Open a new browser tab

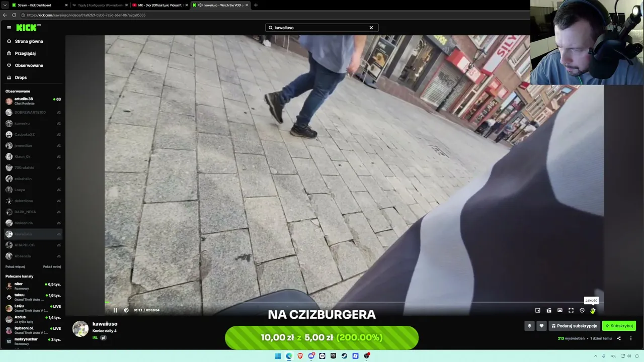coord(256,5)
